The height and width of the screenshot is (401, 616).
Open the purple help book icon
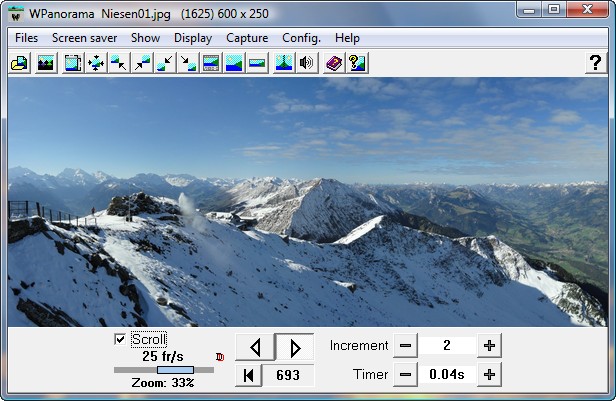(334, 63)
